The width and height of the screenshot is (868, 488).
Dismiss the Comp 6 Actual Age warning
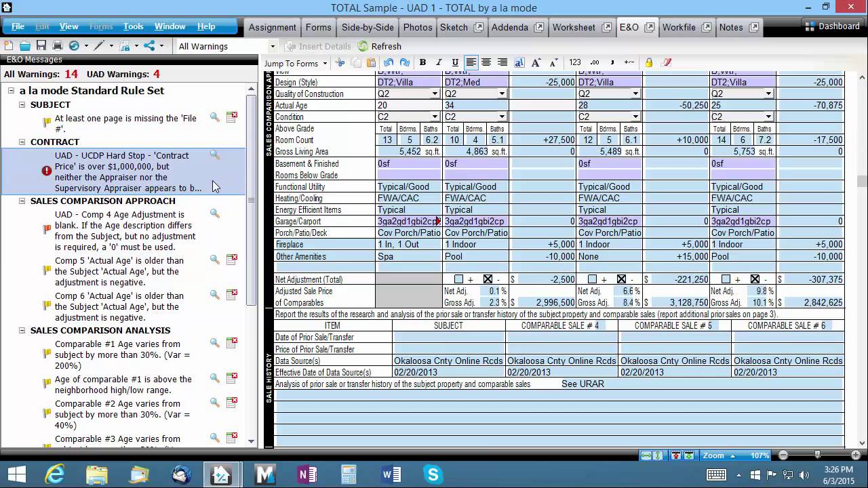tap(232, 294)
